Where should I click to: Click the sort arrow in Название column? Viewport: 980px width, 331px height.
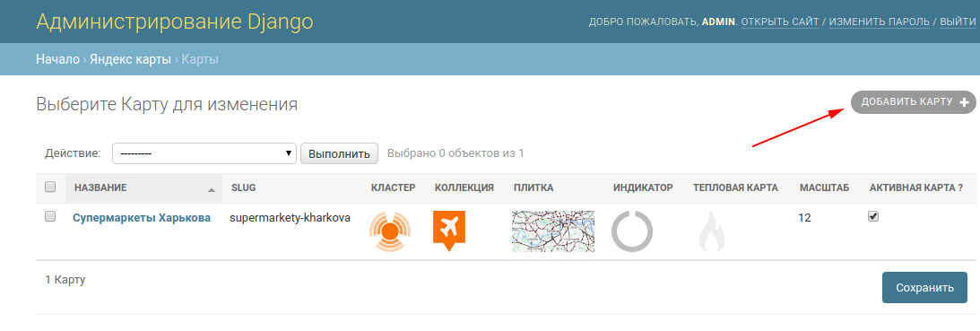(212, 189)
